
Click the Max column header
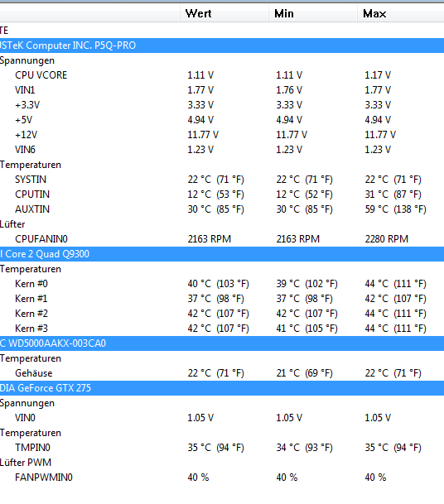click(x=401, y=13)
